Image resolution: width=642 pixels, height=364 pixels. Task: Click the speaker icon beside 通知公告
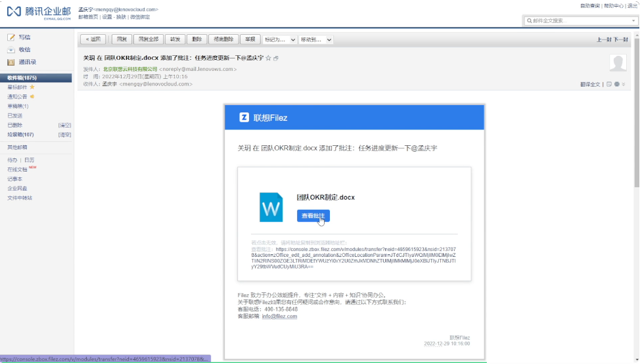coord(32,97)
